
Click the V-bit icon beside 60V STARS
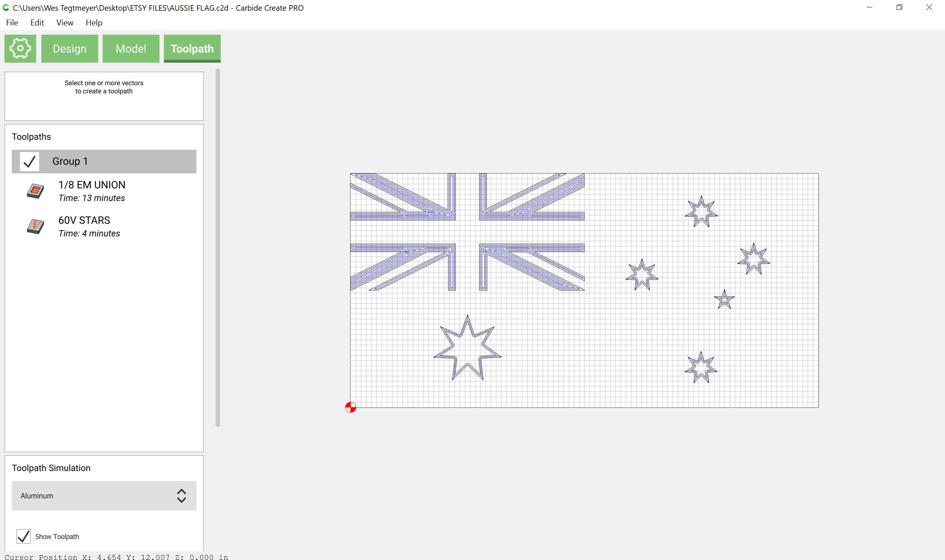click(35, 227)
